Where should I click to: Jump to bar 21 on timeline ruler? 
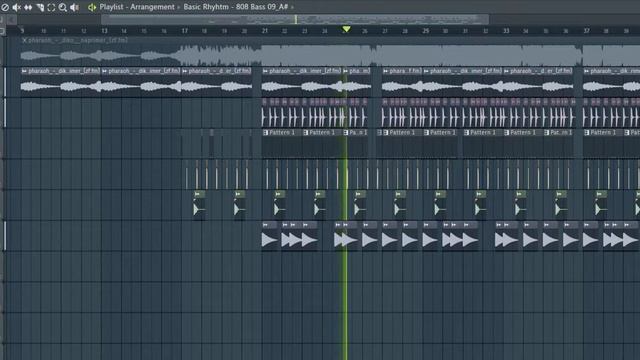tap(264, 31)
